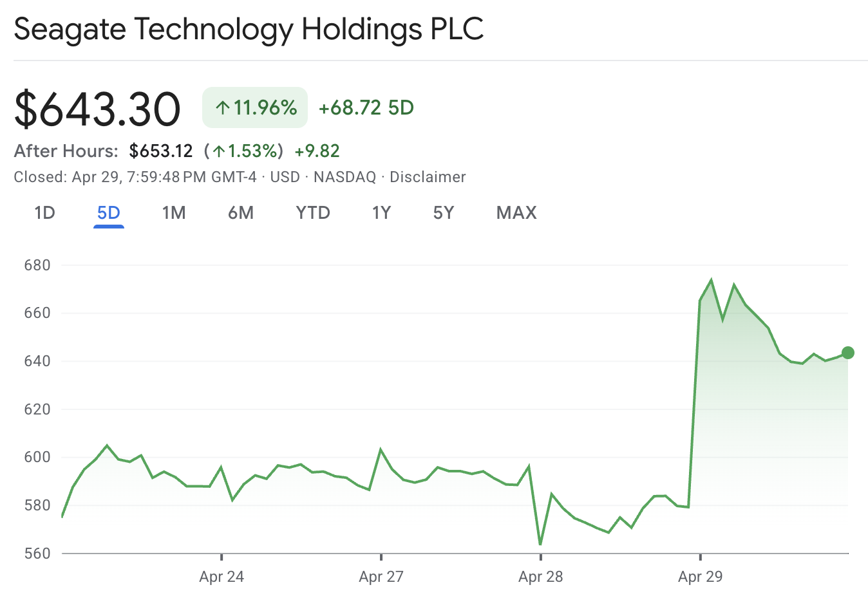868x596 pixels.
Task: Click the $653.12 after hours price
Action: tap(161, 151)
